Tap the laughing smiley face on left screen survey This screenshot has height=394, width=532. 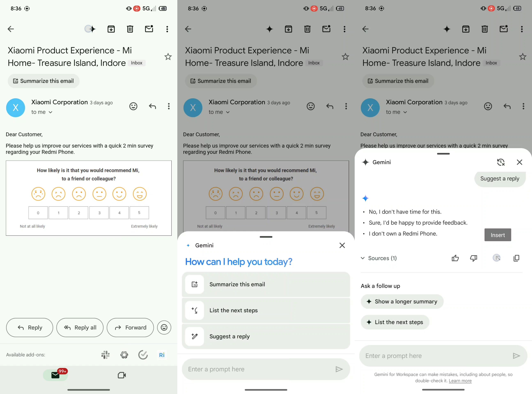[140, 194]
